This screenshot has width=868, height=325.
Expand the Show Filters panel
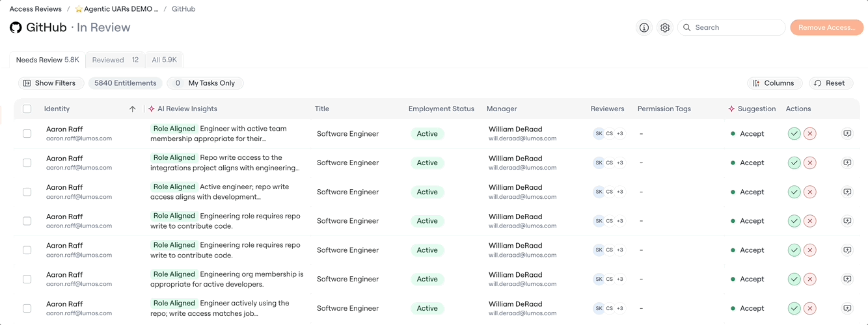click(51, 83)
